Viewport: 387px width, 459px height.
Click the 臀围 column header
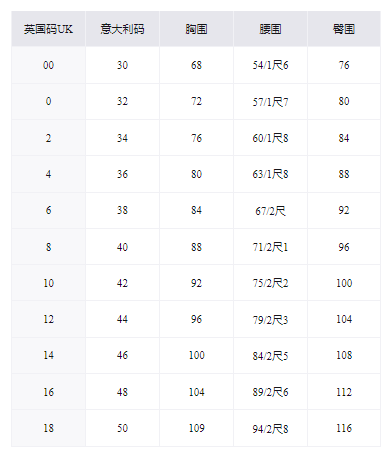tap(344, 29)
